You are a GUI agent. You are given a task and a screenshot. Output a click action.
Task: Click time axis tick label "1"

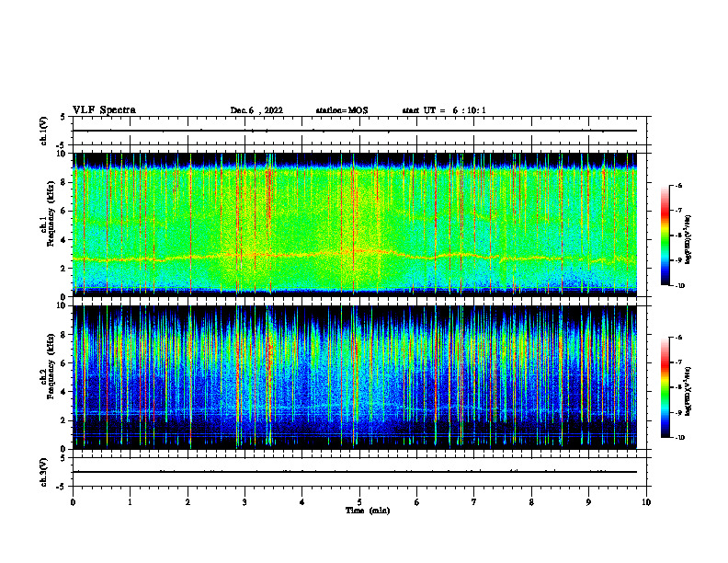point(130,502)
